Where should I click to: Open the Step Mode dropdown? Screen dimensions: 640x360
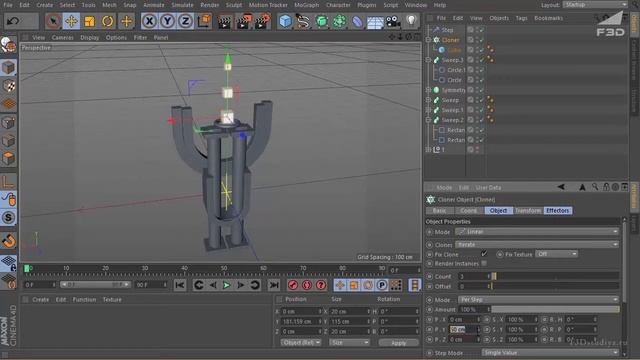(550, 353)
